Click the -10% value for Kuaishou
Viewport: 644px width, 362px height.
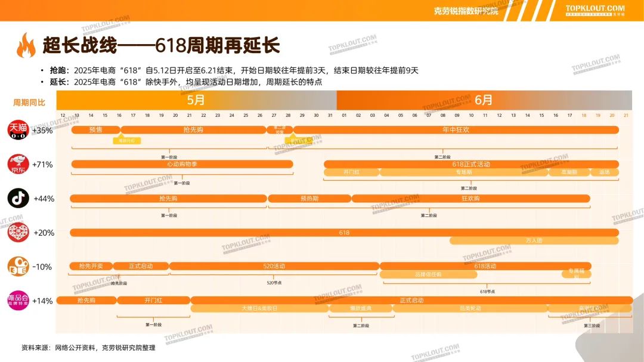[x=42, y=267]
